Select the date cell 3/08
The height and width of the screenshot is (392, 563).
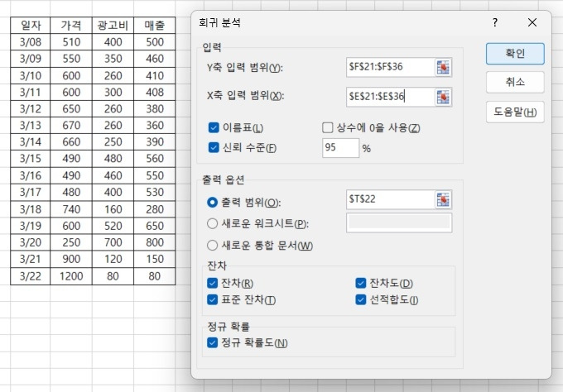[x=31, y=42]
